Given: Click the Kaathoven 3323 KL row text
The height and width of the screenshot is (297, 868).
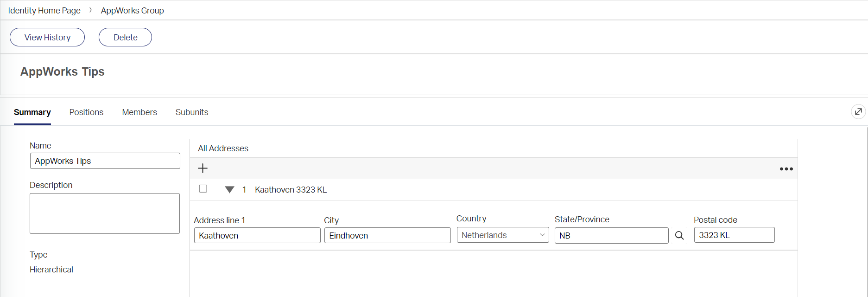Looking at the screenshot, I should click(x=291, y=190).
